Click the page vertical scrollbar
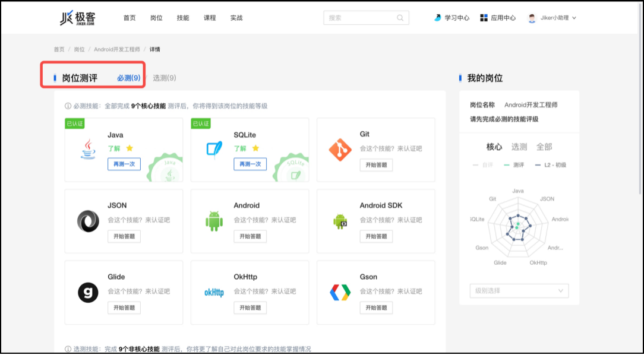The image size is (644, 355). 640,99
